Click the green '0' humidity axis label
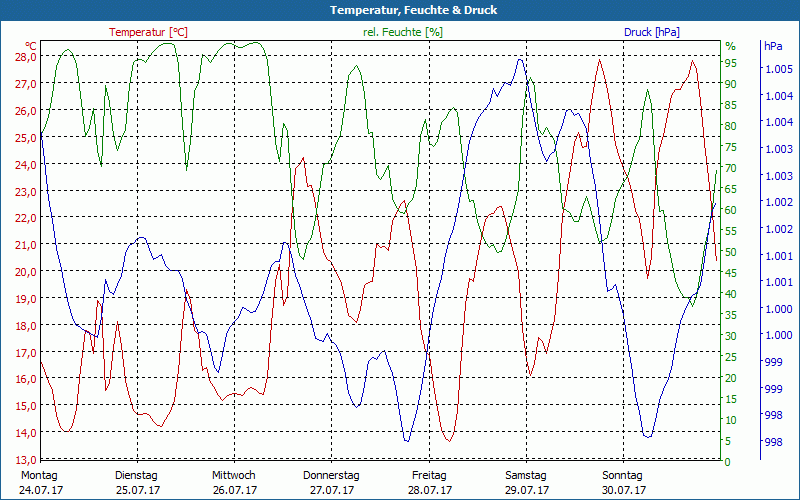Screen dimensions: 800x500 (728, 462)
